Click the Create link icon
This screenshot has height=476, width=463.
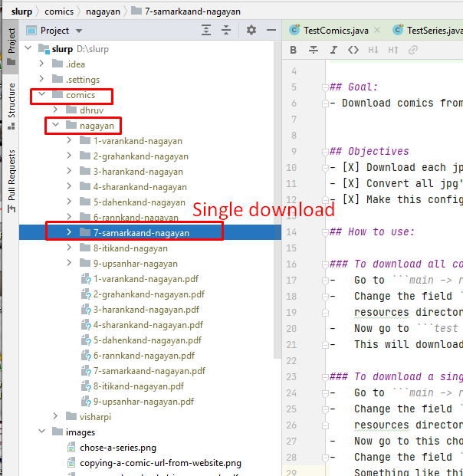click(x=413, y=50)
